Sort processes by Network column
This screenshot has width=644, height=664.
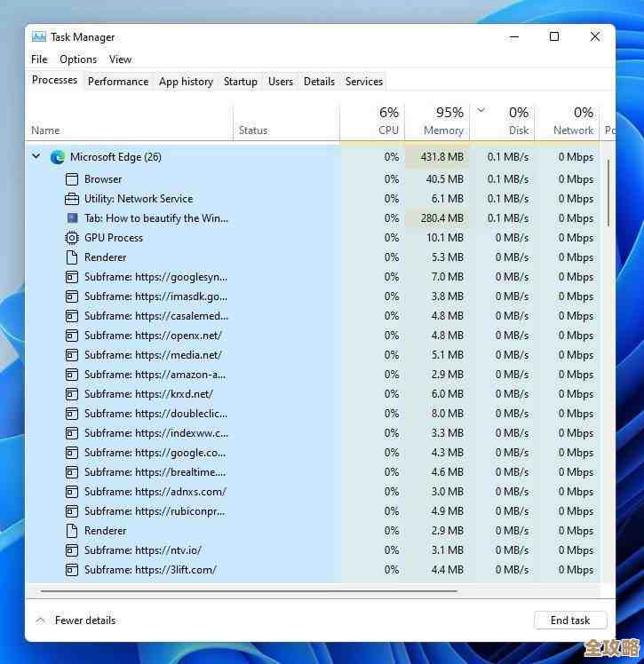[568, 122]
